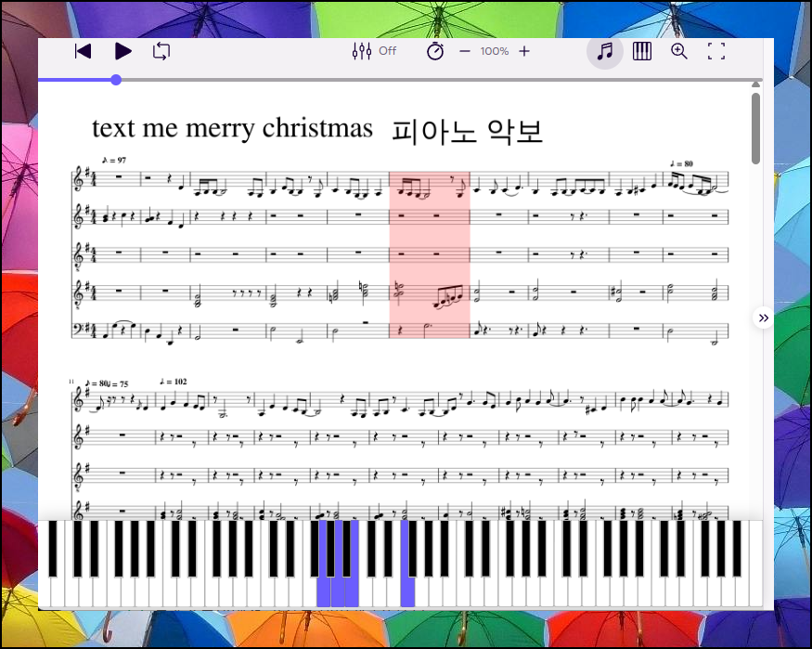Click the scrollbar up arrow

pyautogui.click(x=756, y=84)
